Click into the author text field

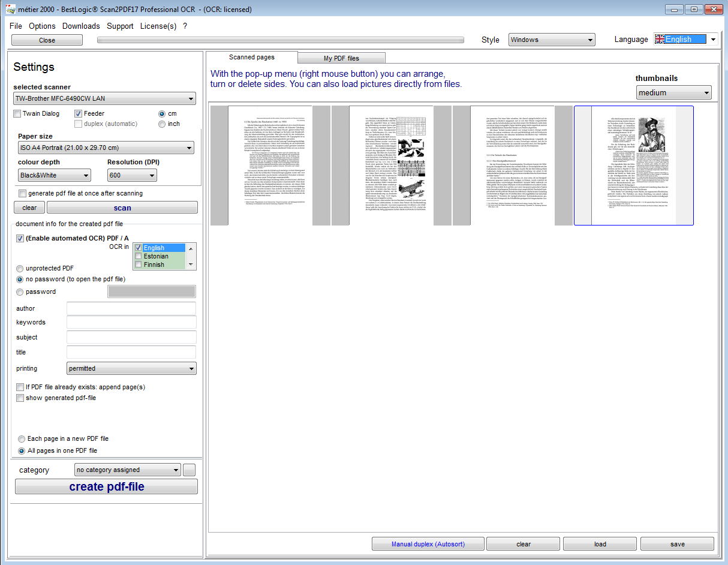[131, 308]
